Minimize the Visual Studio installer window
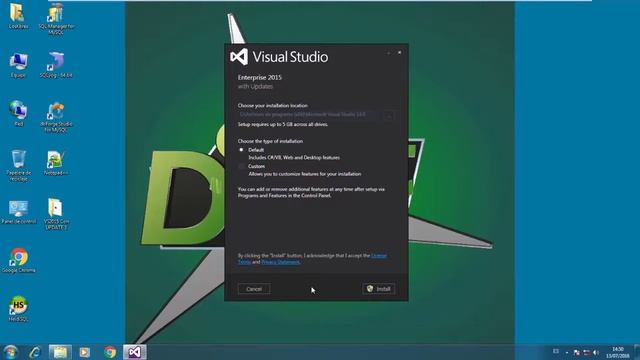 click(x=389, y=53)
